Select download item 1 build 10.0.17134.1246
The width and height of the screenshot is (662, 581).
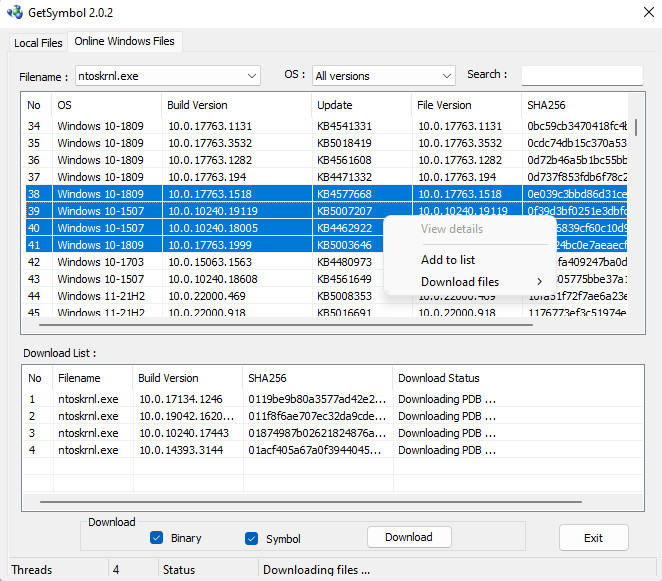click(334, 399)
